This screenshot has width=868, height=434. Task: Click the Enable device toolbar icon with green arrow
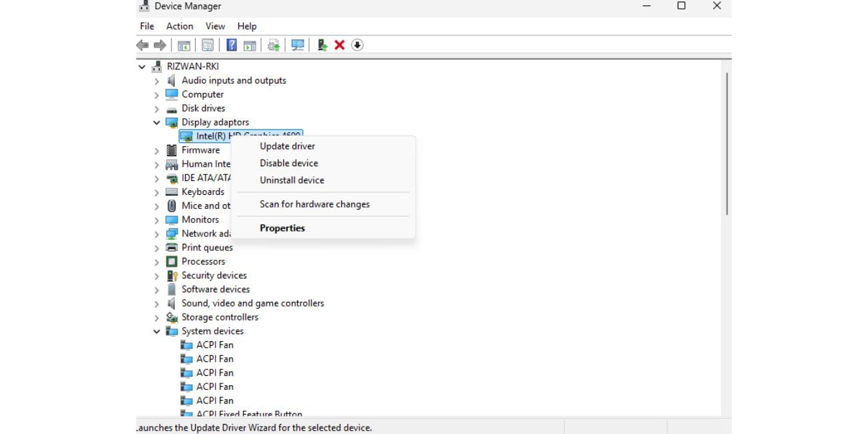[x=322, y=45]
